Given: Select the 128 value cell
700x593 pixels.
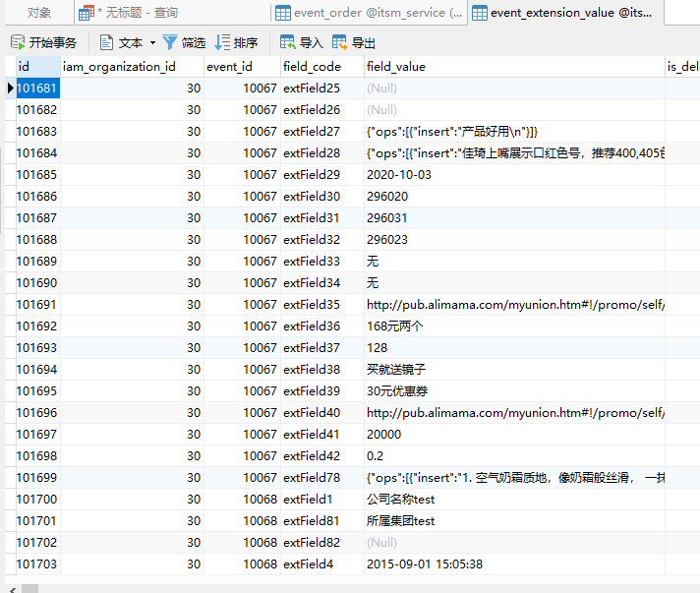Looking at the screenshot, I should 514,348.
